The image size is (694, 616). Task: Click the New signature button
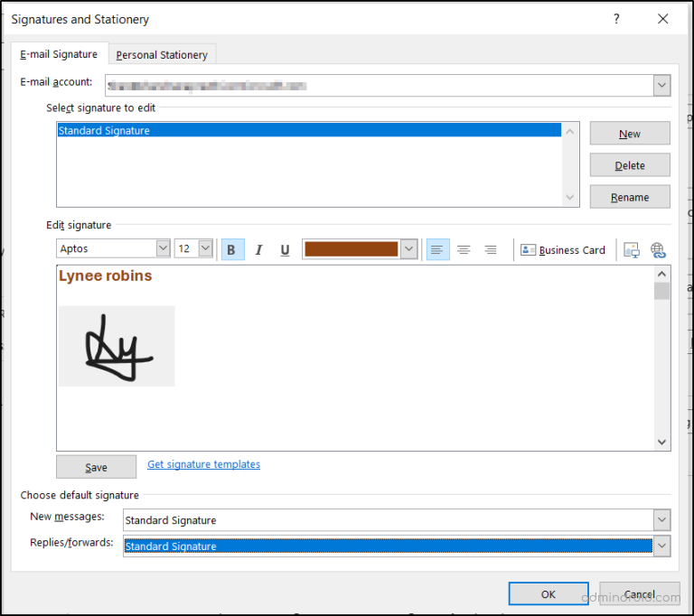click(x=630, y=133)
